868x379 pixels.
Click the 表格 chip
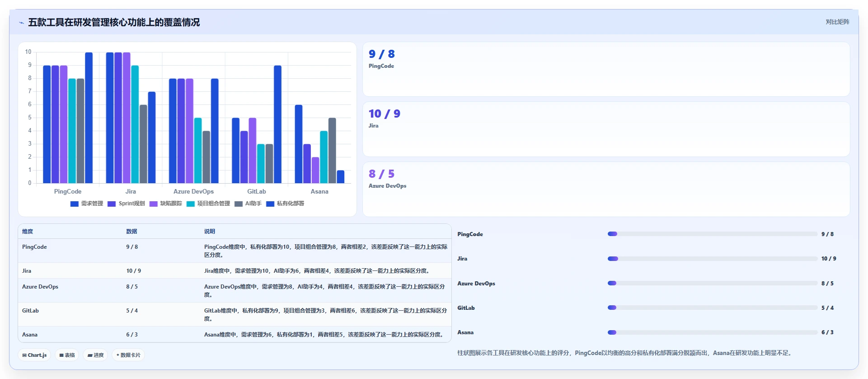point(67,355)
